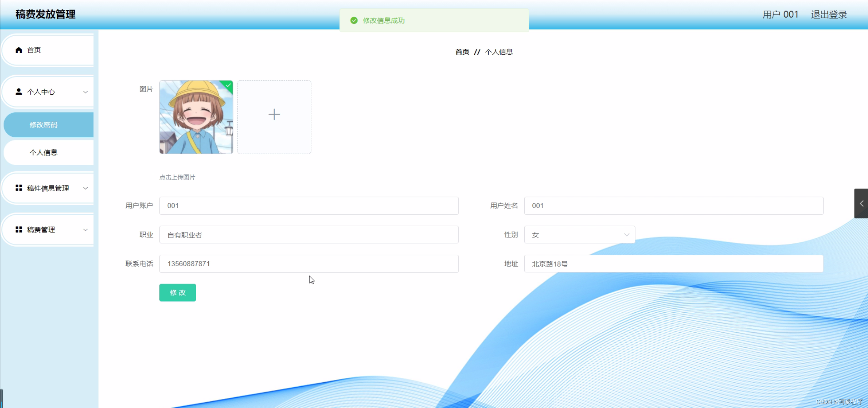The width and height of the screenshot is (868, 408).
Task: Click the grid icon next to 稿件信息管理
Action: click(x=19, y=188)
